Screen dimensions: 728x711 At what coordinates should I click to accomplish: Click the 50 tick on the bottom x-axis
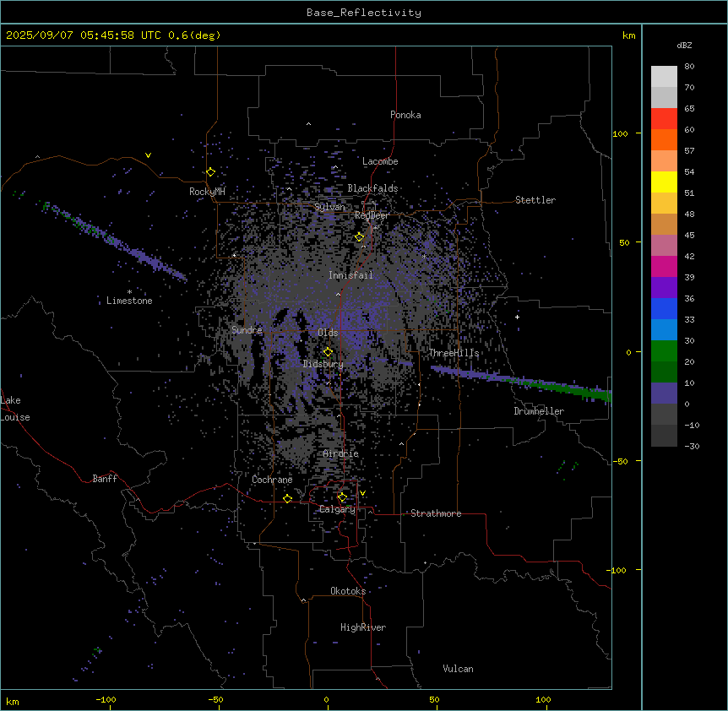coord(434,699)
